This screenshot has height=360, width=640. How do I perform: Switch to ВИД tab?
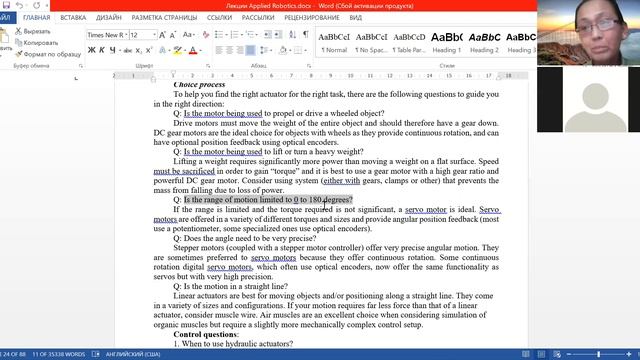coord(356,18)
